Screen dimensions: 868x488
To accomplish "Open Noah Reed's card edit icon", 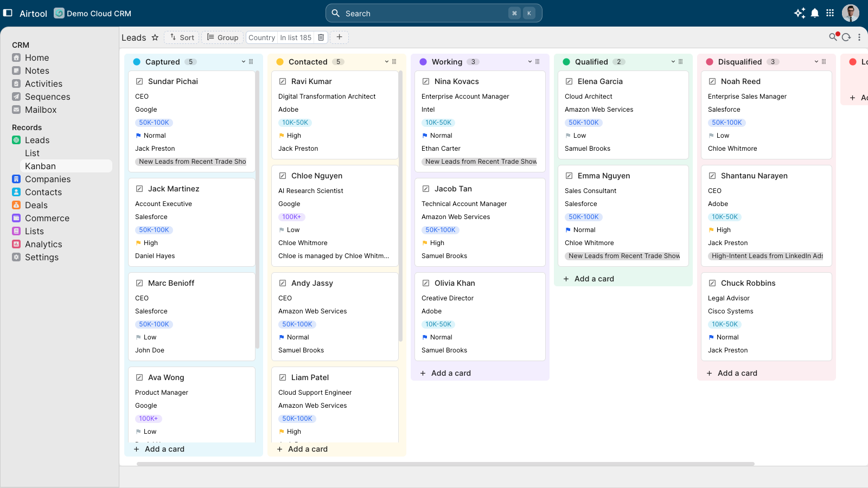I will tap(712, 81).
